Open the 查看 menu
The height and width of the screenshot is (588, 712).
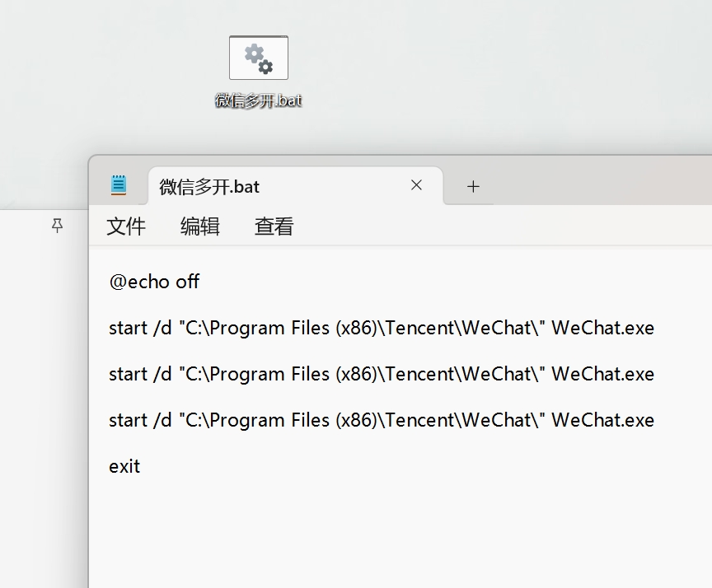pyautogui.click(x=274, y=226)
